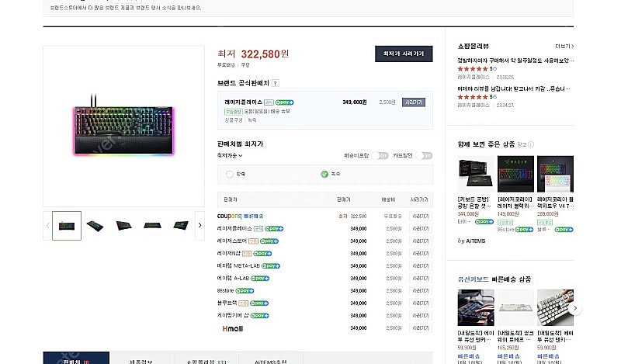Select the third keyboard thumbnail

(123, 226)
